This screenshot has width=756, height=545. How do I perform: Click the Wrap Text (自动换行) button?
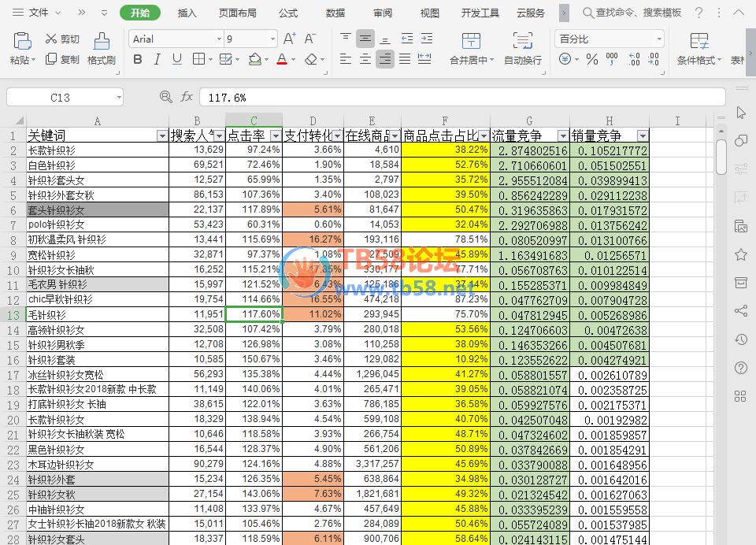tap(522, 41)
